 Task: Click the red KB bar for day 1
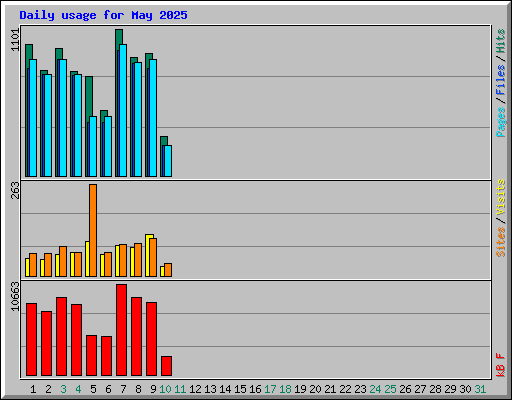(32, 339)
